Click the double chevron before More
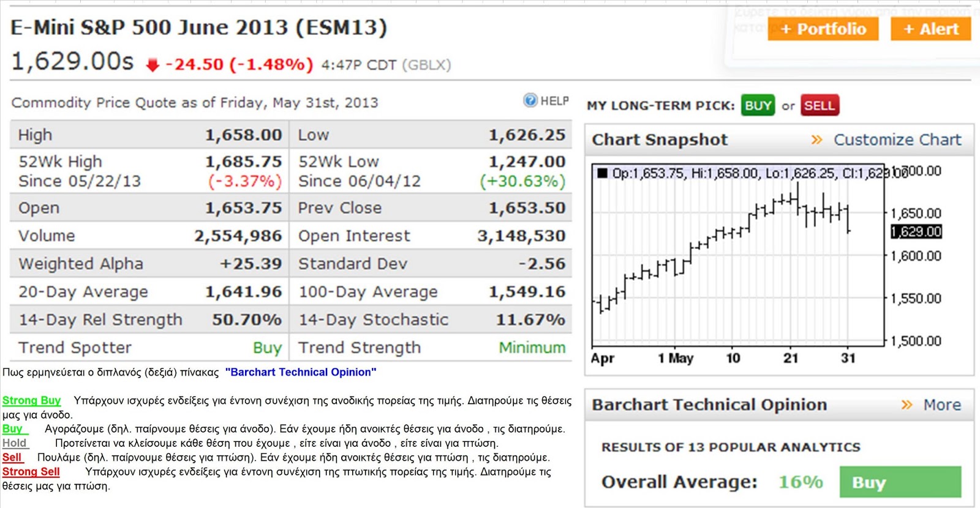The height and width of the screenshot is (508, 980). (x=907, y=405)
